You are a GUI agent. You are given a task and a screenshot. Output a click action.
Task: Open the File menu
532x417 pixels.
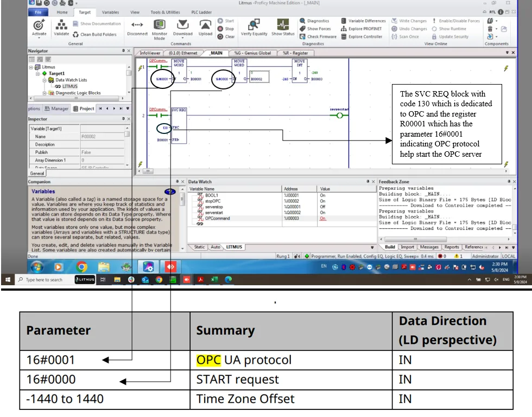click(38, 12)
